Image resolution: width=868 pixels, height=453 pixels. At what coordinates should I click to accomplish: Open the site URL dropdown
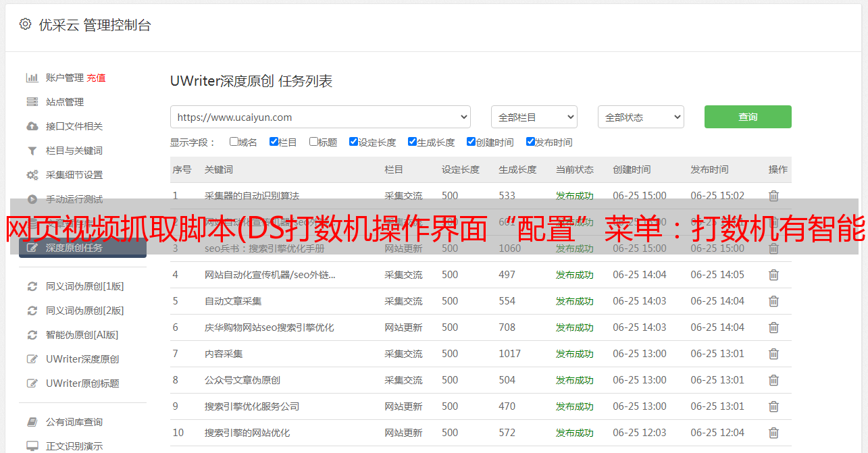pos(320,117)
